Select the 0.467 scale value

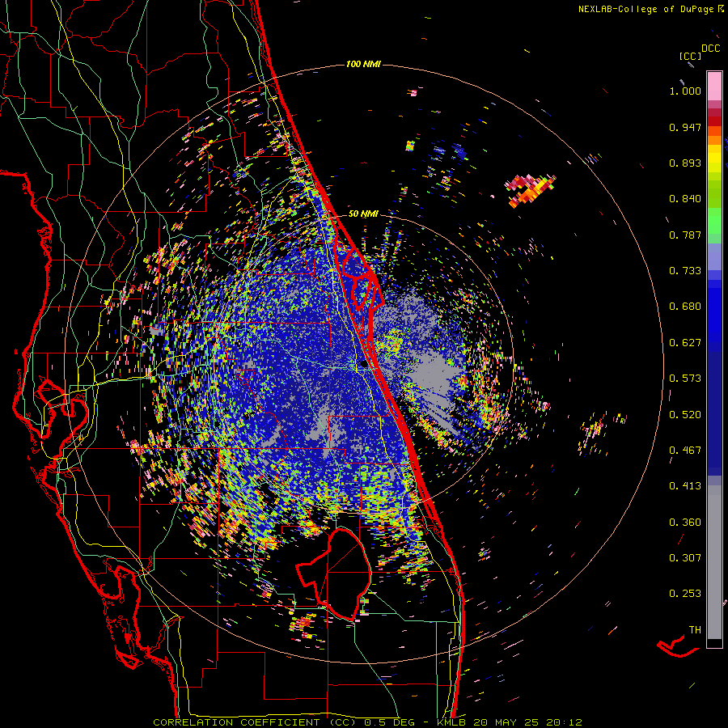pyautogui.click(x=685, y=451)
